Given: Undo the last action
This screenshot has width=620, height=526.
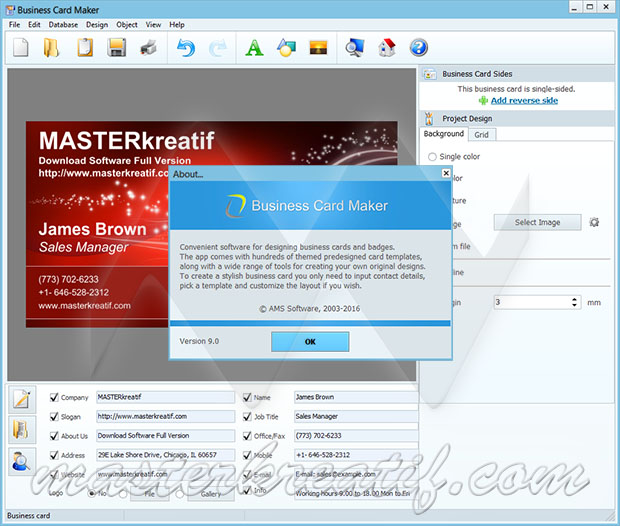Looking at the screenshot, I should pos(186,48).
